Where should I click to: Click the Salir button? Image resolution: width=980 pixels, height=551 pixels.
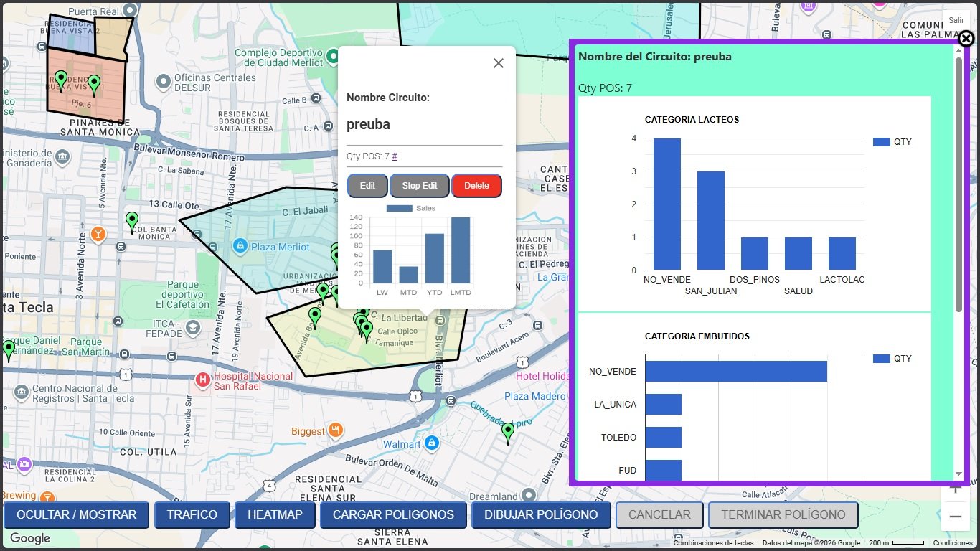(x=956, y=20)
